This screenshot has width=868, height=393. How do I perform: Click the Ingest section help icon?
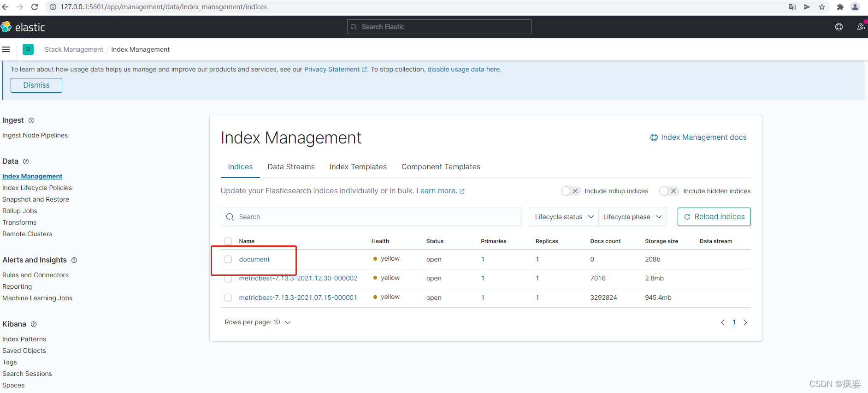(31, 120)
